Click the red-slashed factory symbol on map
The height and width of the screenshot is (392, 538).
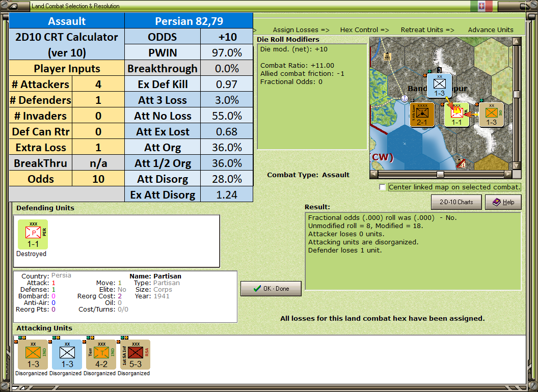coord(461,162)
